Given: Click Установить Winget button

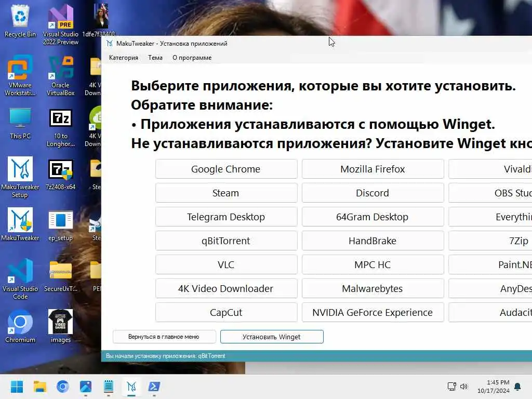Looking at the screenshot, I should click(x=272, y=337).
